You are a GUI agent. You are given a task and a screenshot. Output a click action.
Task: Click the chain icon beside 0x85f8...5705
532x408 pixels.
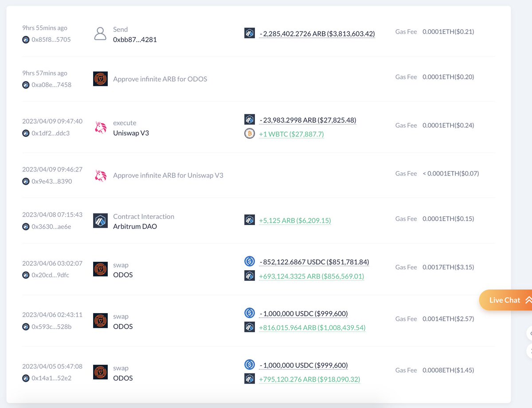(26, 39)
